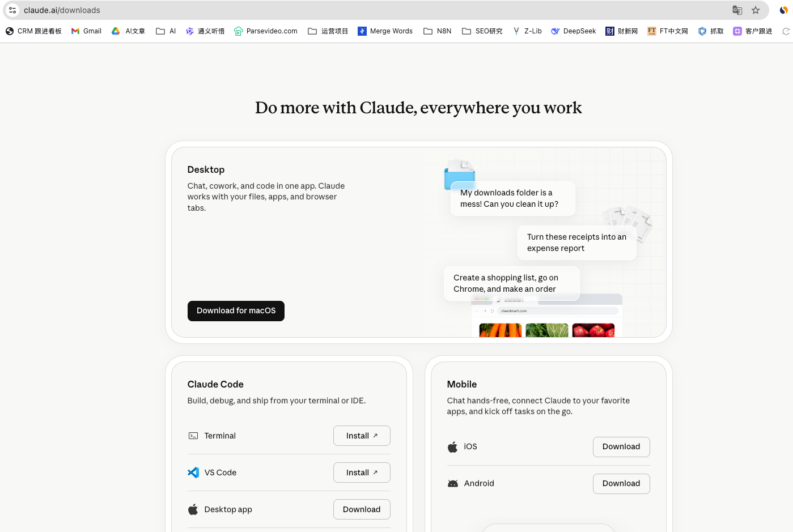Open the Gmail bookmark

(x=86, y=31)
